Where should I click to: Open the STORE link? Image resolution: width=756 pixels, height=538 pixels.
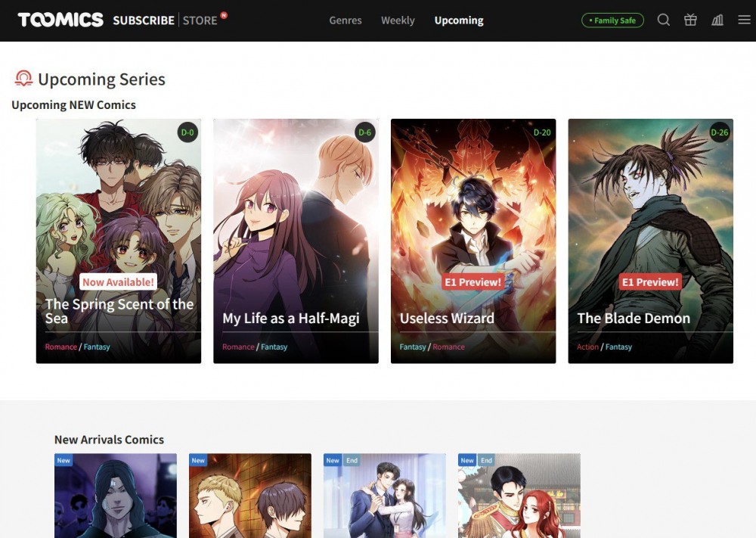(x=200, y=20)
